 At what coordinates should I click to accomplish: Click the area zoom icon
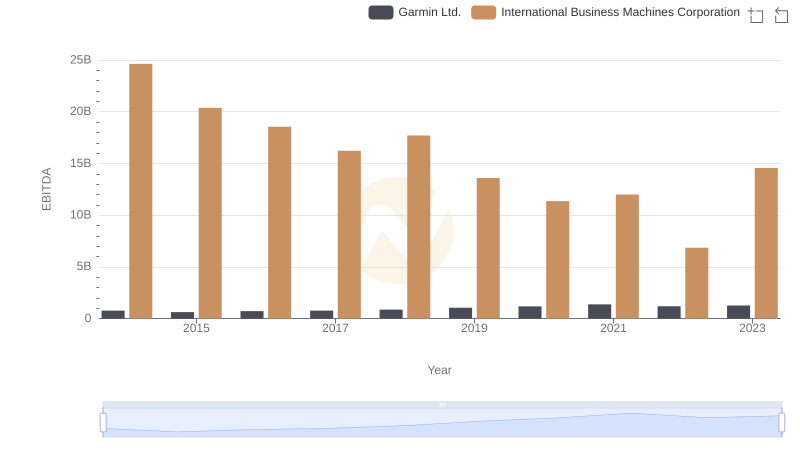click(x=756, y=15)
